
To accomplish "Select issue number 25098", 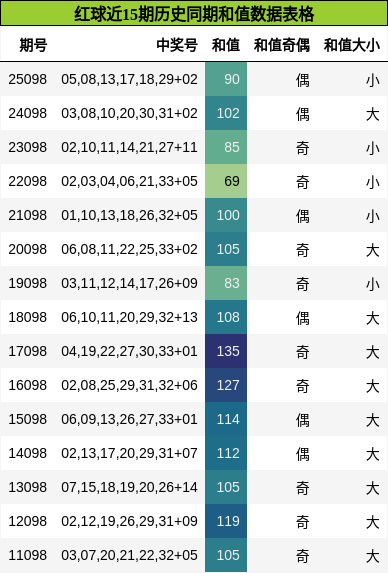I will point(28,79).
